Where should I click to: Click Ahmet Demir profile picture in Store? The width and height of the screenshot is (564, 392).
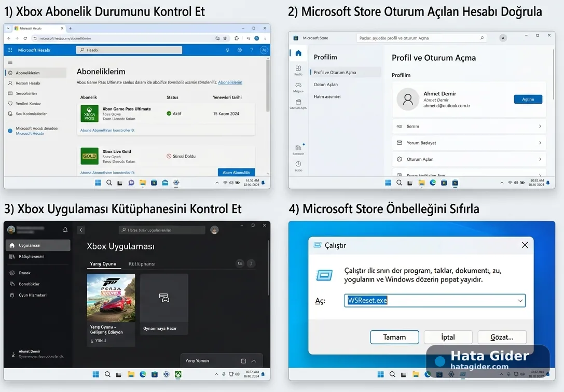point(407,99)
